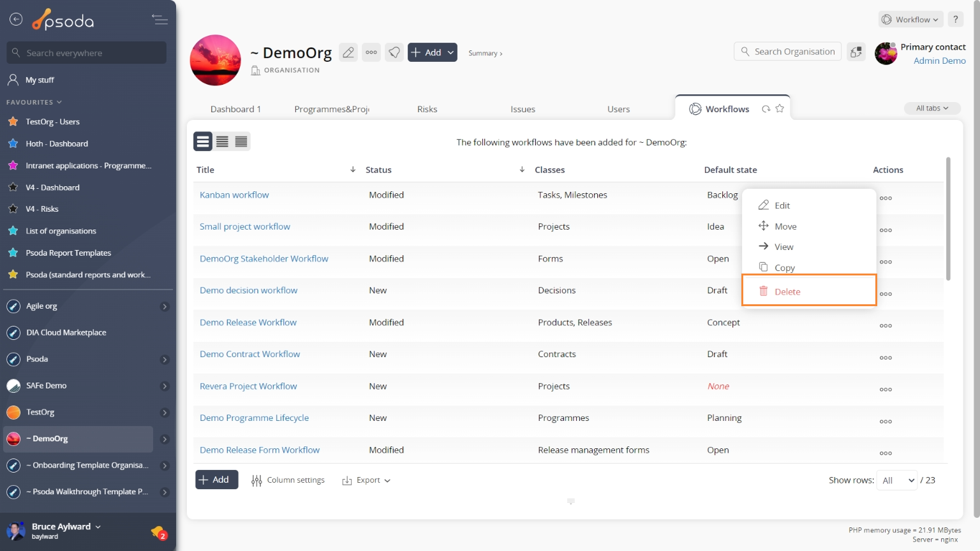Open Programmes&Projects tab
The height and width of the screenshot is (551, 980).
coord(332,109)
